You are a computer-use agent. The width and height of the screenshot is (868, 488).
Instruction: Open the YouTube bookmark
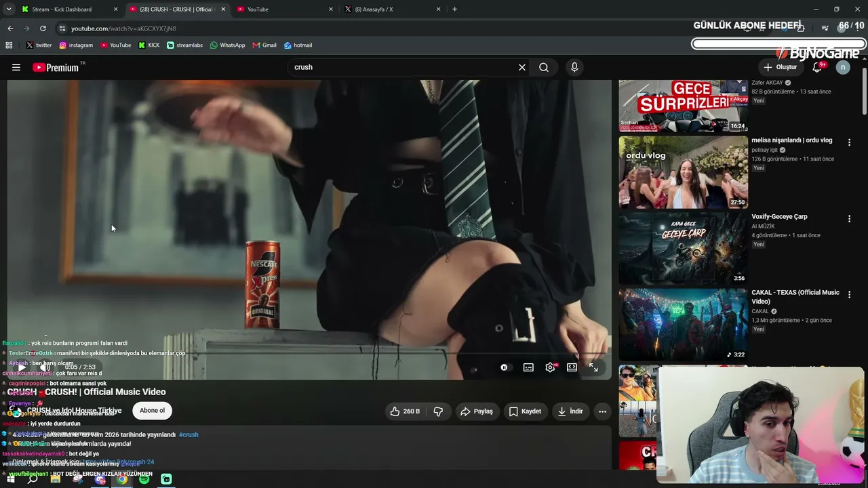(116, 45)
